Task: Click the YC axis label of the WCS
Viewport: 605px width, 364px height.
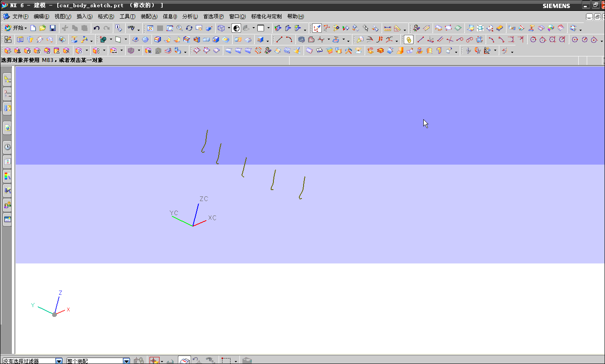Action: [x=174, y=213]
